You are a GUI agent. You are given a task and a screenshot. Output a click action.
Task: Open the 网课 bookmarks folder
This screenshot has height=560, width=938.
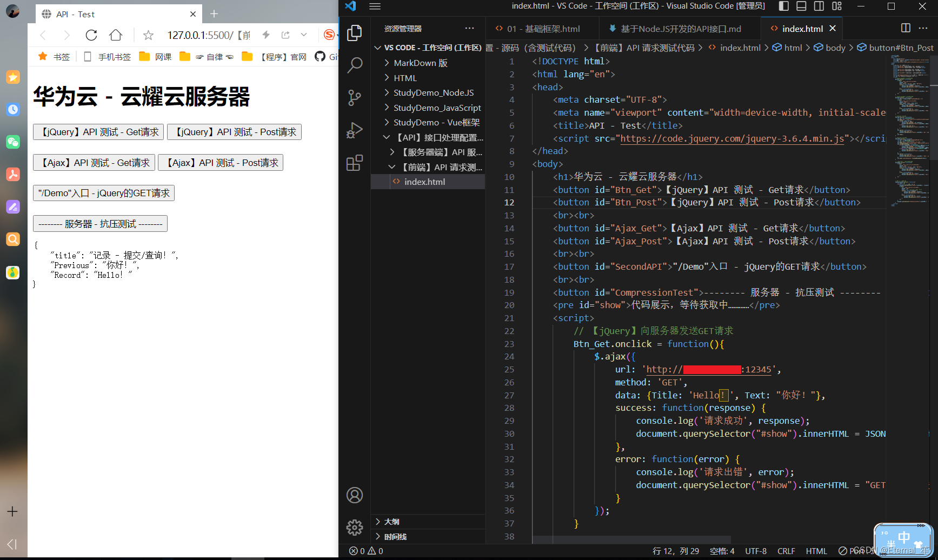tap(156, 57)
